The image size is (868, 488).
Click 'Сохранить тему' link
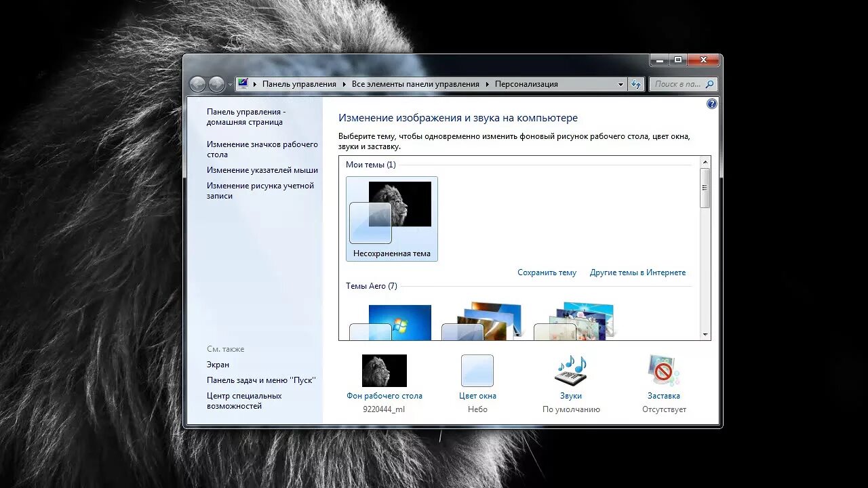(547, 272)
